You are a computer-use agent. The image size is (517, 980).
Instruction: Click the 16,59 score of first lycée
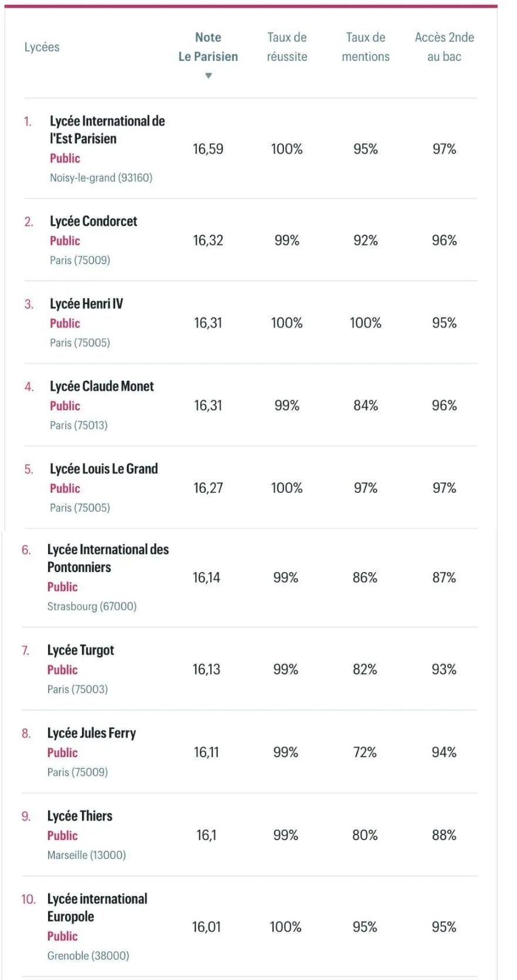tap(208, 149)
